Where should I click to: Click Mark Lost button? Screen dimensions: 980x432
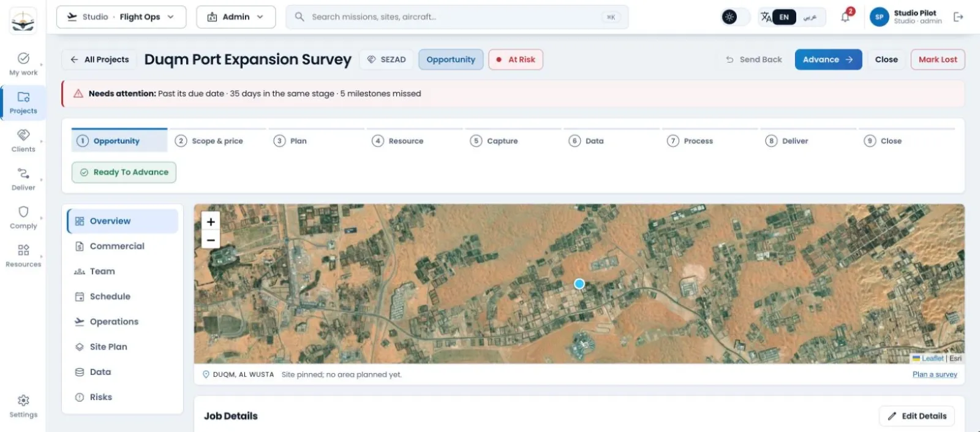pyautogui.click(x=938, y=59)
